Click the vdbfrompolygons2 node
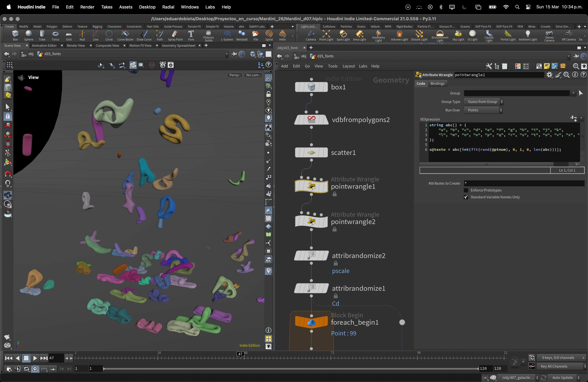This screenshot has height=382, width=588. coord(311,120)
